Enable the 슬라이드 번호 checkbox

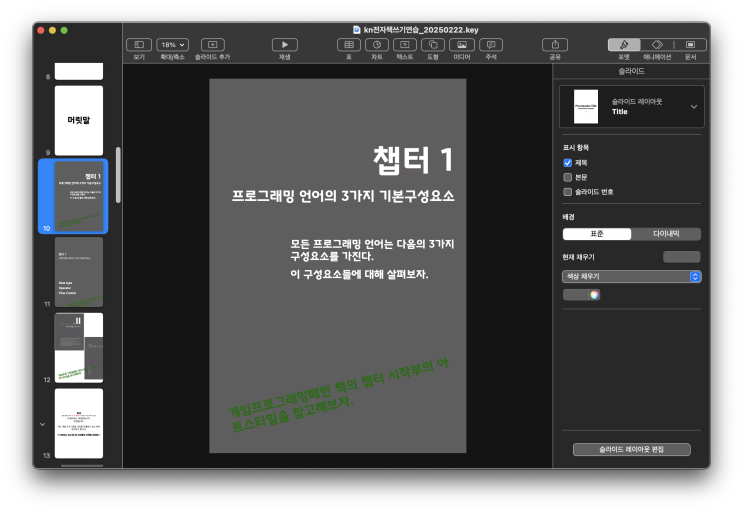(x=567, y=192)
